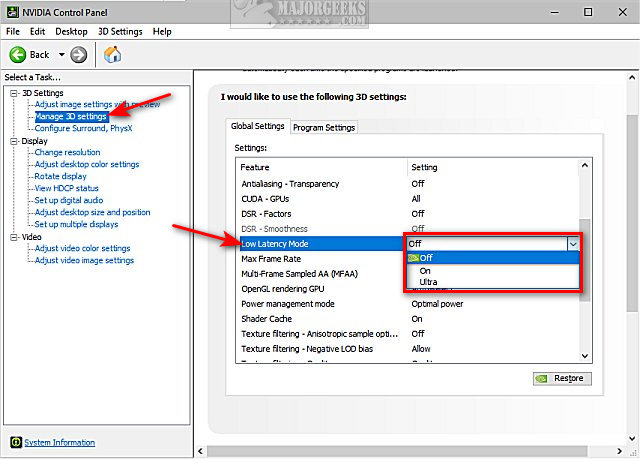This screenshot has height=459, width=640.
Task: Click the NVIDIA Control Panel title icon
Action: [x=13, y=12]
